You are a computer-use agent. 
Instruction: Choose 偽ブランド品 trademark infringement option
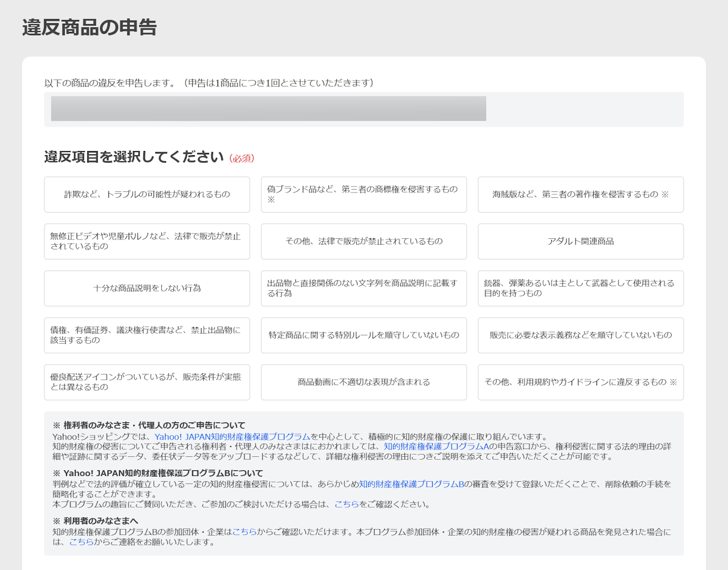tap(364, 194)
